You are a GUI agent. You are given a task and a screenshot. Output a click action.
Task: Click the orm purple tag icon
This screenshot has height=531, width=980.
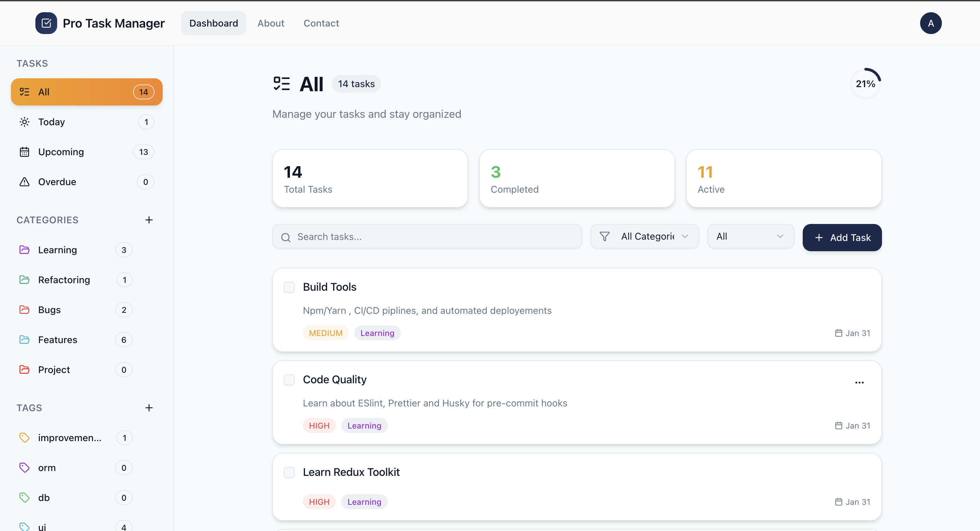[x=24, y=467]
